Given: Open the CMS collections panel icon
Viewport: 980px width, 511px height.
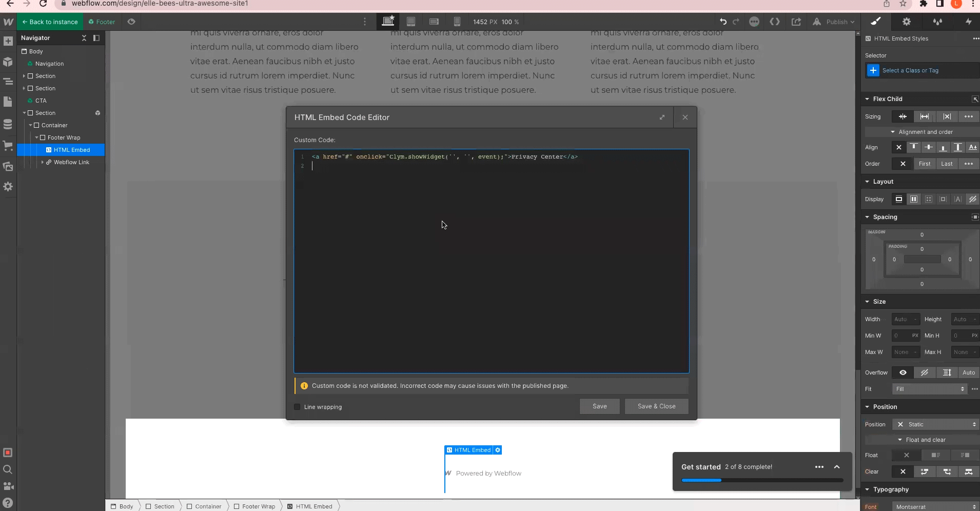Looking at the screenshot, I should [8, 124].
